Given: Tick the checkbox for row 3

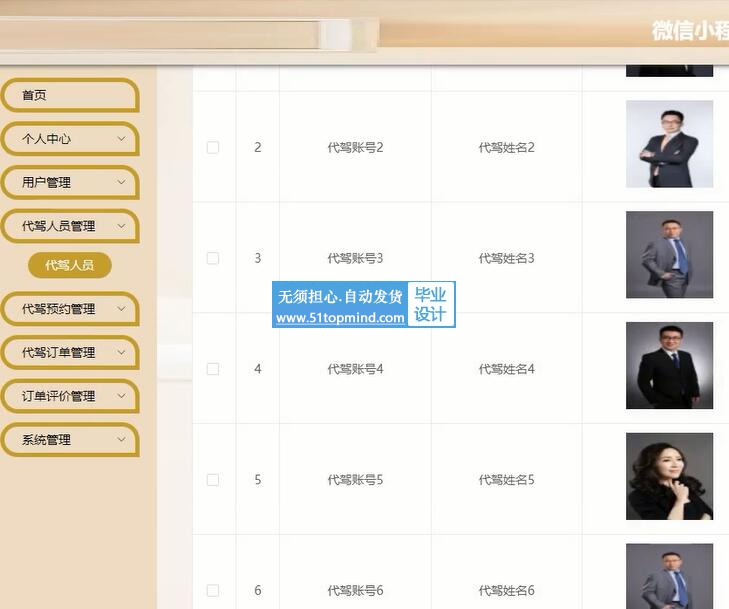Looking at the screenshot, I should [212, 258].
